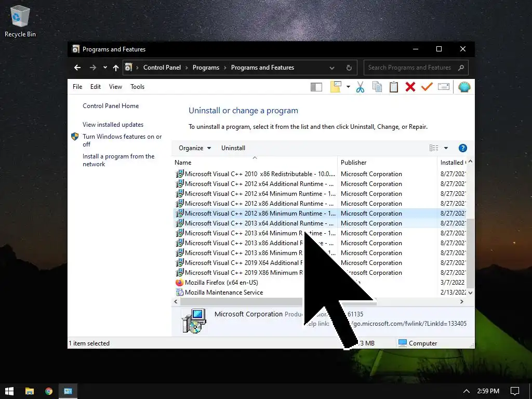This screenshot has height=399, width=532.
Task: Open dropdown arrow beside folder options icon
Action: 348,87
